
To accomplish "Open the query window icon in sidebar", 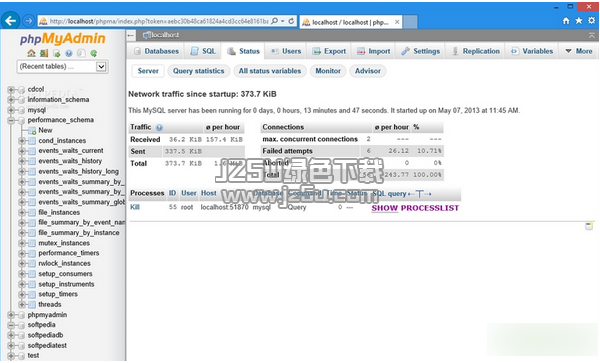I will point(57,53).
